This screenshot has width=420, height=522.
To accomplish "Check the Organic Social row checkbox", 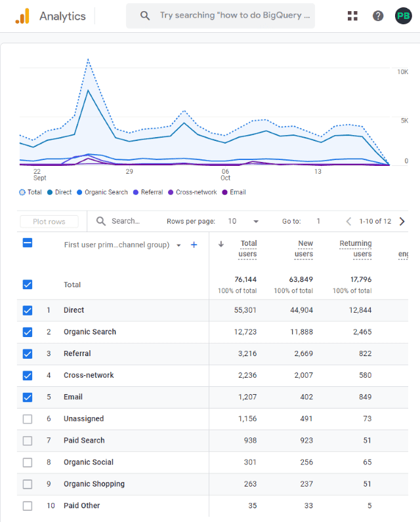I will 28,462.
